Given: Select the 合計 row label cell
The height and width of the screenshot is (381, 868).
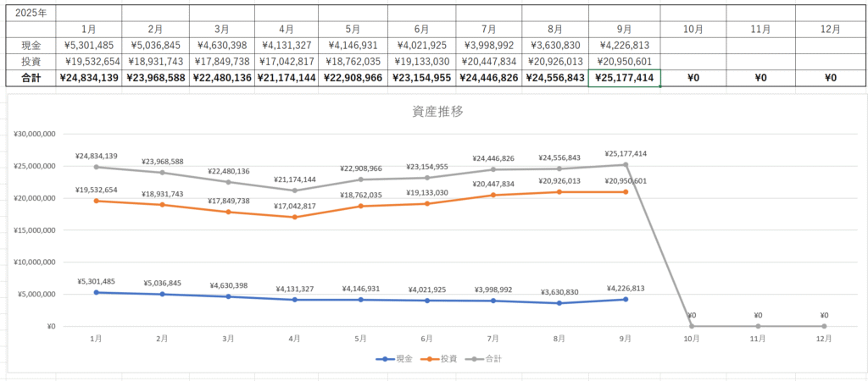Looking at the screenshot, I should click(30, 77).
